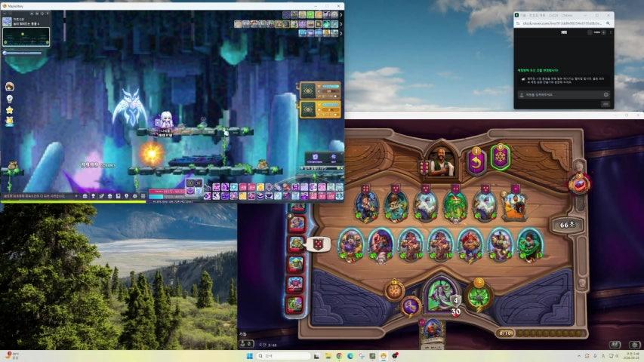Click the Chrome address bar showing chzzk.naver.com

coord(561,23)
